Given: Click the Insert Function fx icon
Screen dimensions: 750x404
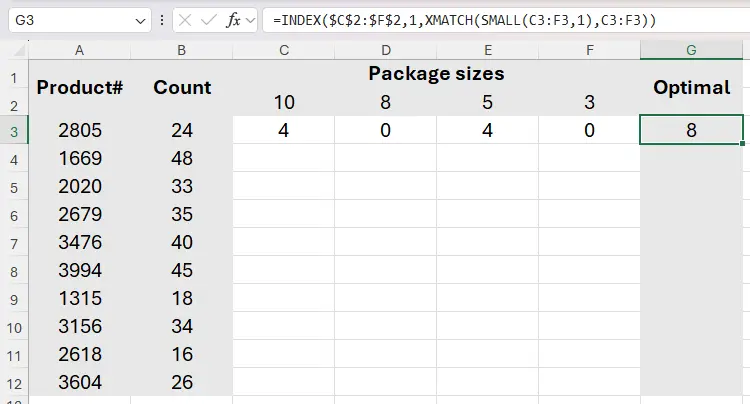Looking at the screenshot, I should (233, 21).
